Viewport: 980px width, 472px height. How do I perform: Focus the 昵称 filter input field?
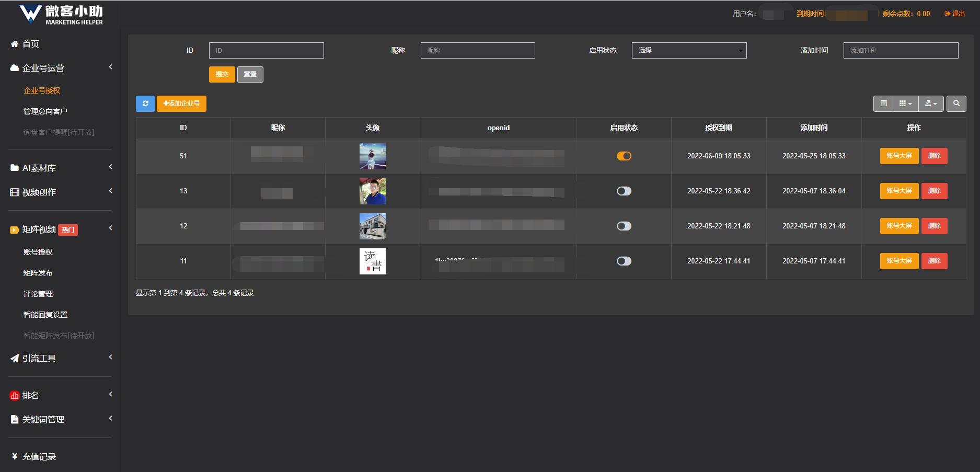[x=478, y=50]
